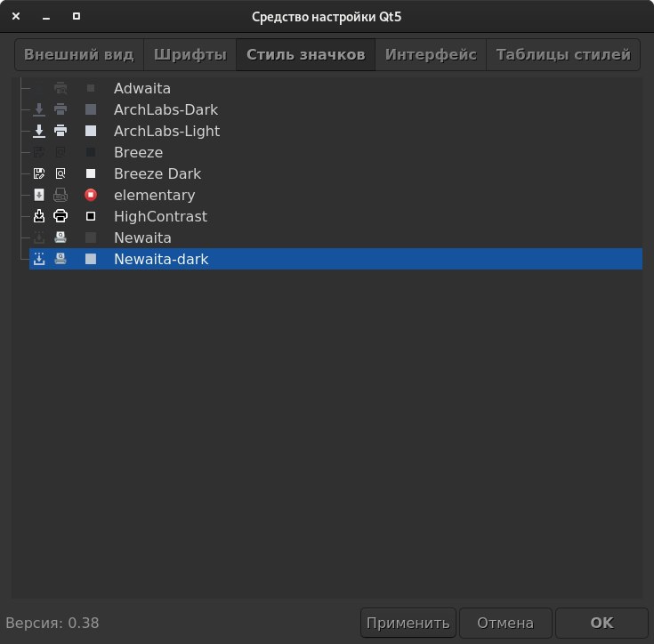Choose the ArchLabs-Dark theme name
The image size is (654, 644).
pos(166,109)
